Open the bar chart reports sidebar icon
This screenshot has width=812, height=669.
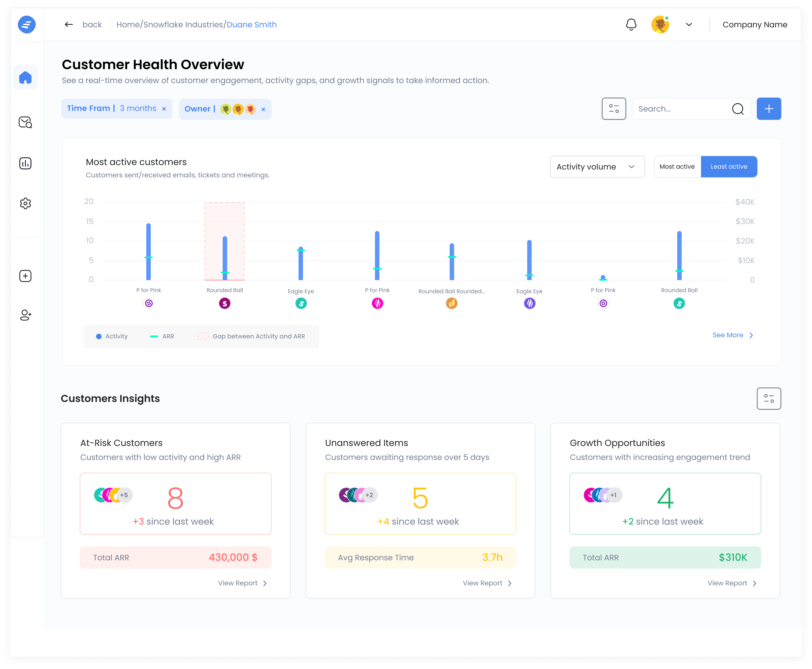click(x=26, y=163)
